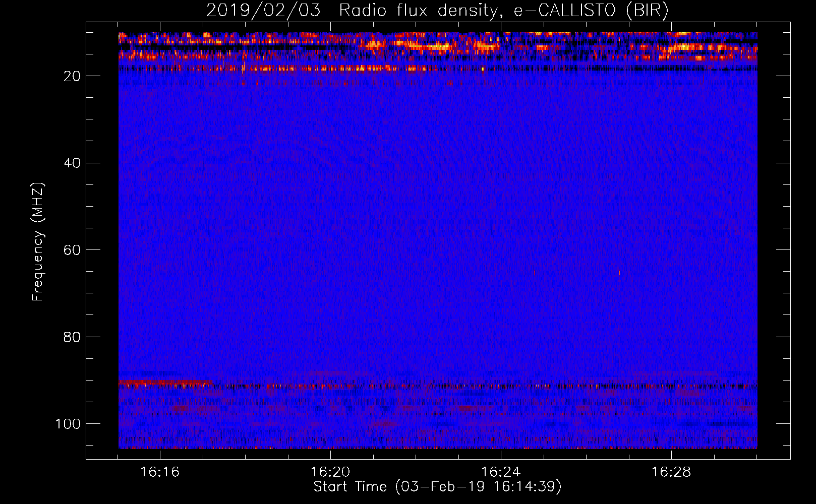The width and height of the screenshot is (816, 504).
Task: Click the red bottom edge line below 100 MHz
Action: 438,448
